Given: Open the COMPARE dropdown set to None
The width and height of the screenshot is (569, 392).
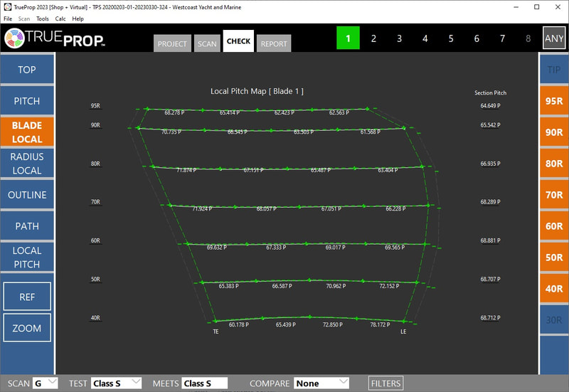Looking at the screenshot, I should tap(321, 383).
